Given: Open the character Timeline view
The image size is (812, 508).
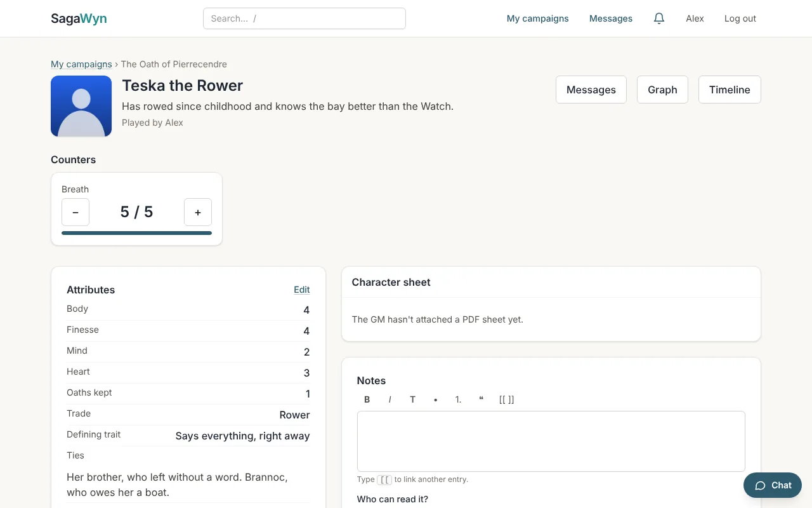Looking at the screenshot, I should tap(730, 90).
